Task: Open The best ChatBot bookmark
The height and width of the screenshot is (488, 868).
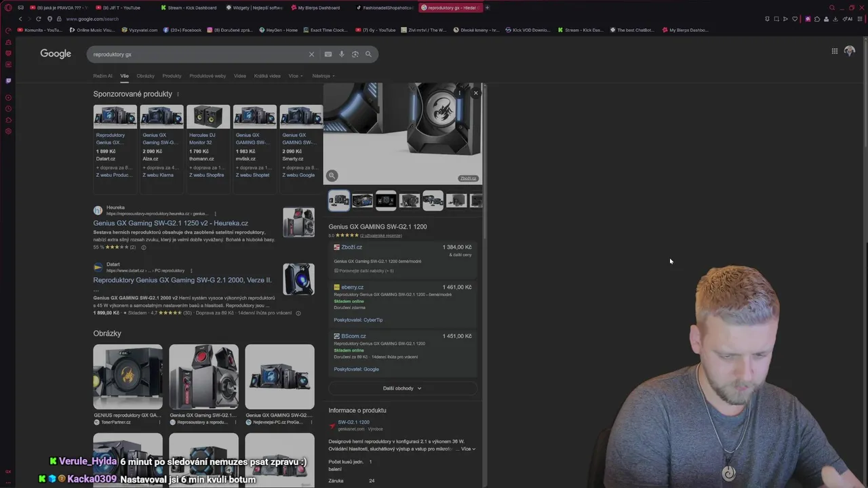Action: click(632, 30)
